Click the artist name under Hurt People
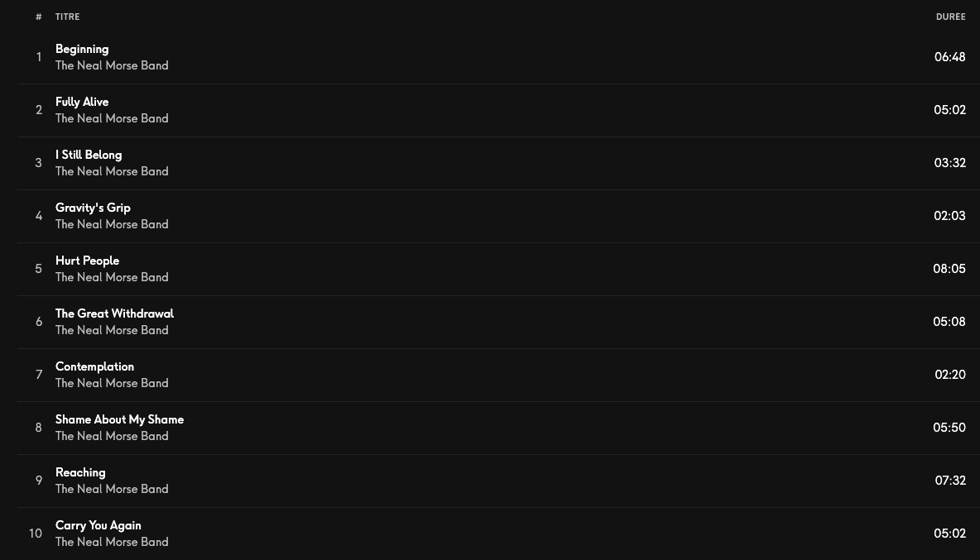Viewport: 980px width, 560px height. coord(112,277)
